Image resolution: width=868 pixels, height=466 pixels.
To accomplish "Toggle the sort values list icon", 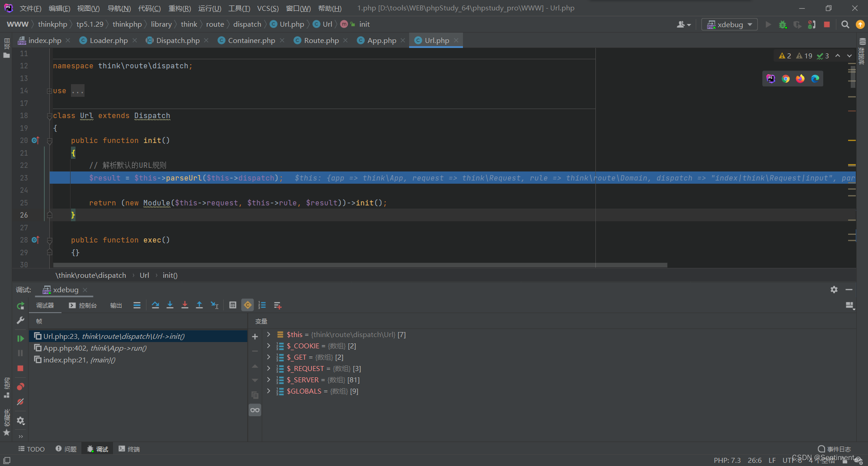I will point(262,305).
